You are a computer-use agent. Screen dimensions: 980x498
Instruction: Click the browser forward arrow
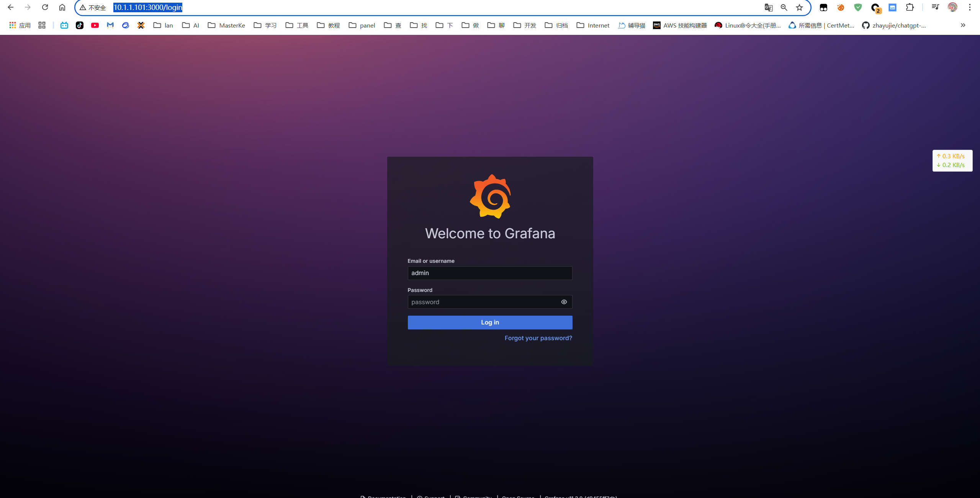click(28, 7)
